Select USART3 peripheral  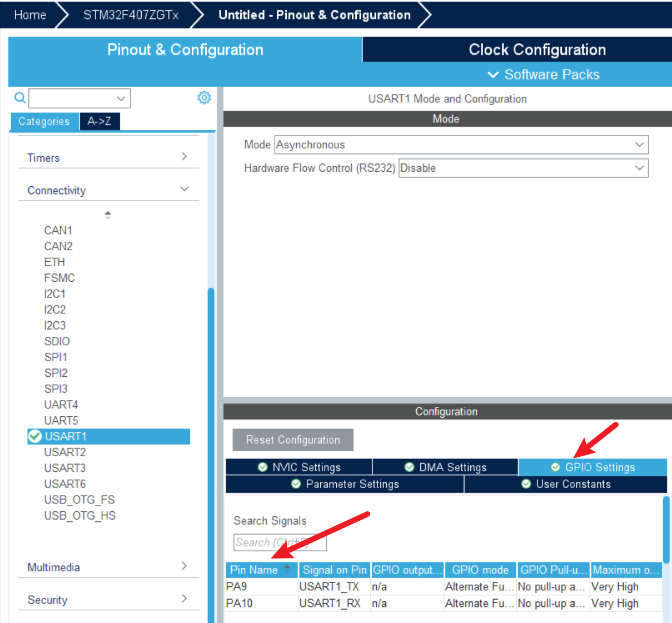click(x=65, y=468)
